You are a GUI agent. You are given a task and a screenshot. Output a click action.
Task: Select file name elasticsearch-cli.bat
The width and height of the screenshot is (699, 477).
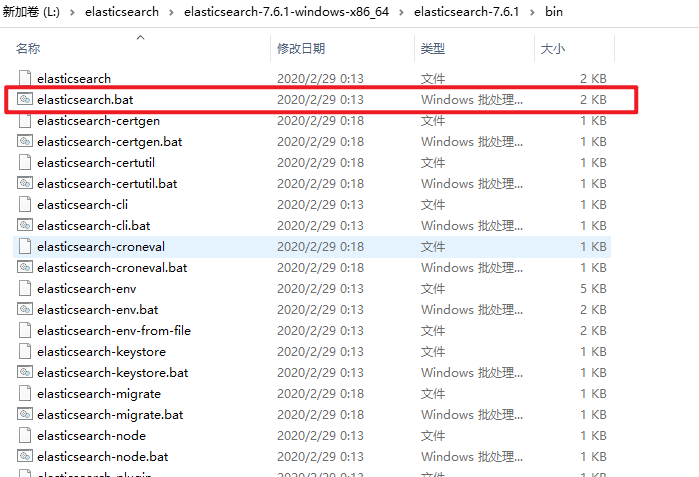point(94,226)
